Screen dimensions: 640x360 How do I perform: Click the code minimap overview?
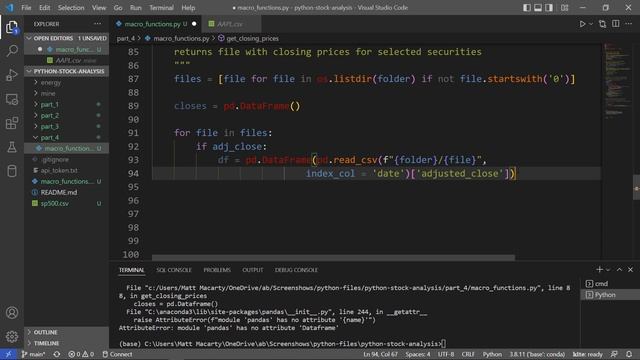(617, 80)
